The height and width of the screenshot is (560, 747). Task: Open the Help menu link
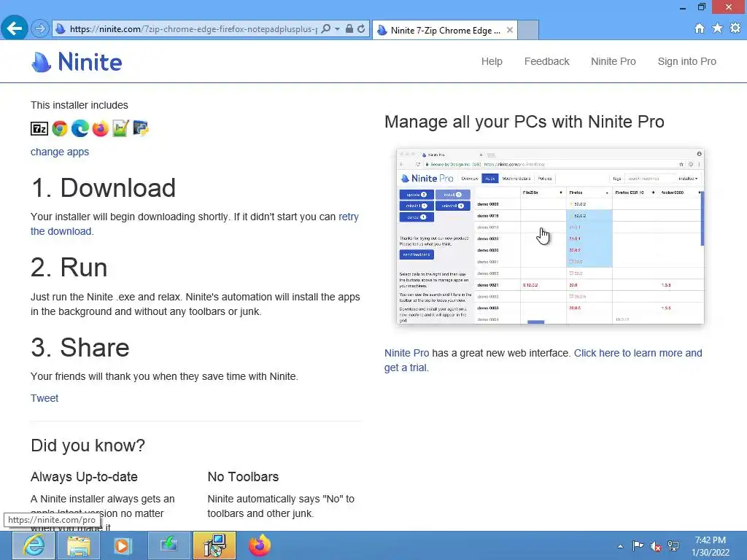pyautogui.click(x=492, y=61)
